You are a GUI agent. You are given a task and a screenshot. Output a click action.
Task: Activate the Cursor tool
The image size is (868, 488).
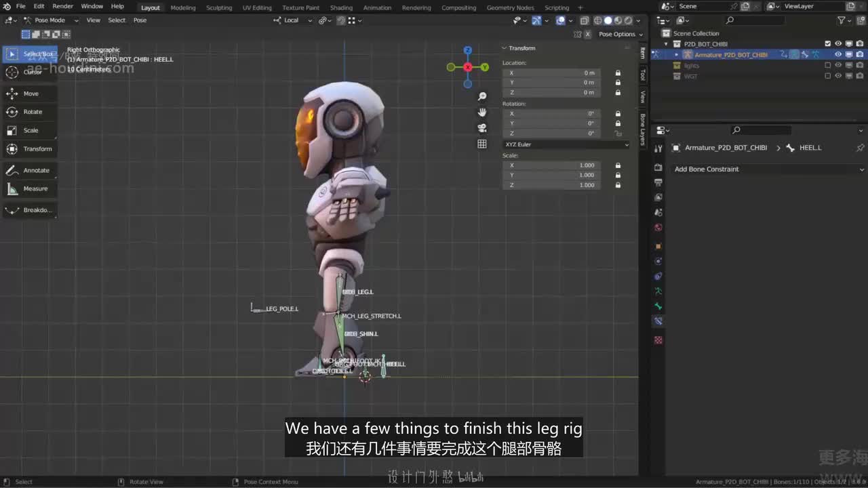point(30,72)
